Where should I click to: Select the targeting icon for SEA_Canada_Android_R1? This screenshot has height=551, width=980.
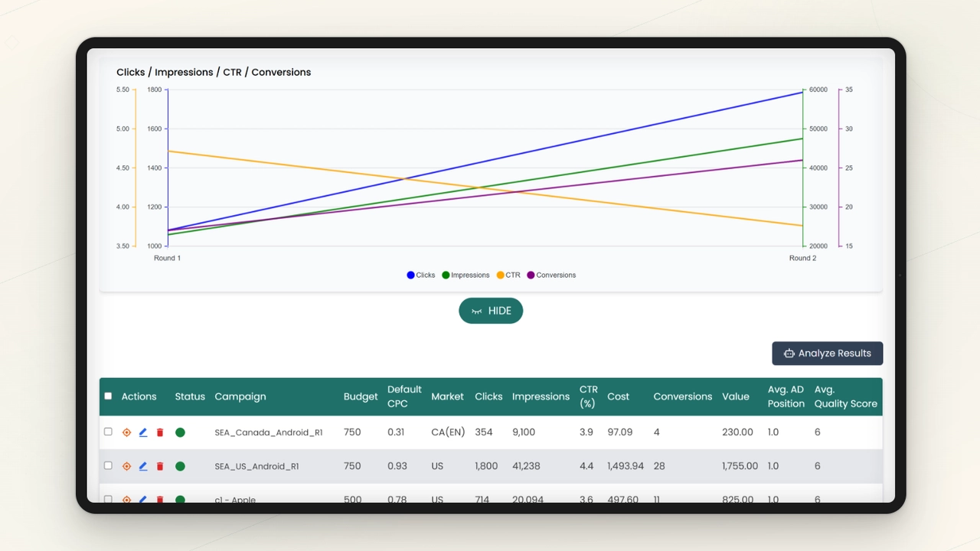(126, 432)
